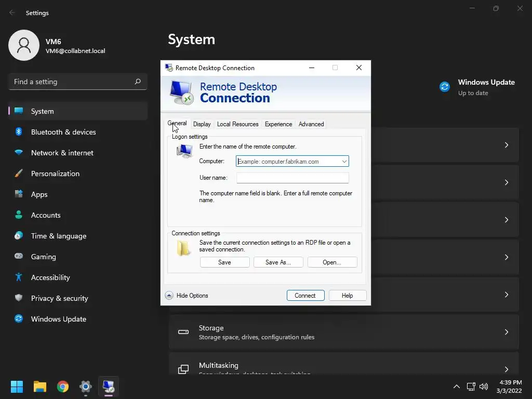Click Remote Desktop Connection taskbar icon
This screenshot has height=399, width=532.
pyautogui.click(x=109, y=387)
